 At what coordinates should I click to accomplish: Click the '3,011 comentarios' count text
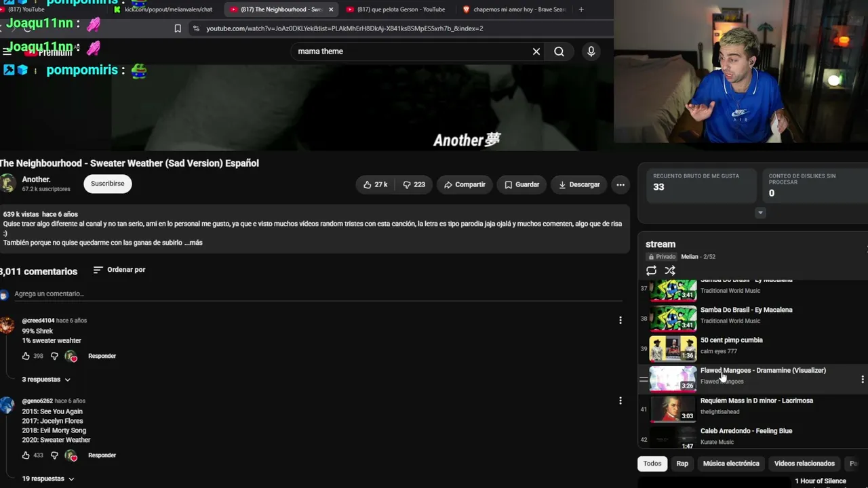click(x=39, y=271)
